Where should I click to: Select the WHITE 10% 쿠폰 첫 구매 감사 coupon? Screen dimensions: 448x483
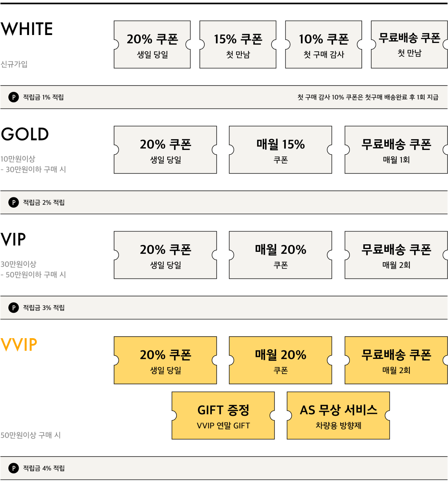[324, 45]
